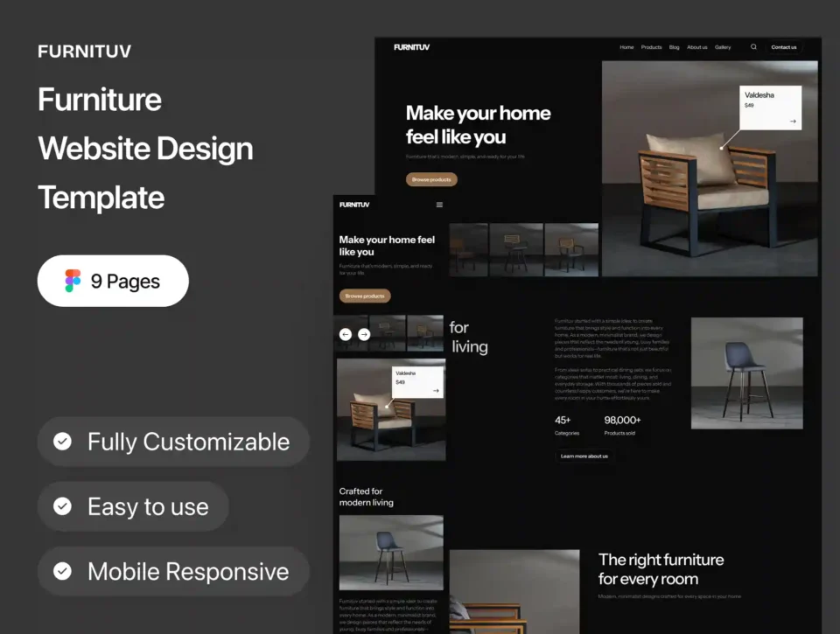Click the arrow on the desktop Valdesha card

(793, 122)
